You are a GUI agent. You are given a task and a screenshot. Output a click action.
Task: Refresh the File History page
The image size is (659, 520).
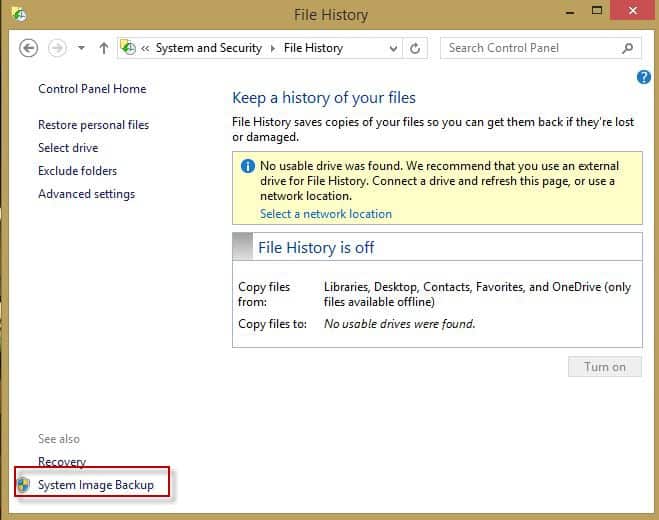click(x=415, y=48)
